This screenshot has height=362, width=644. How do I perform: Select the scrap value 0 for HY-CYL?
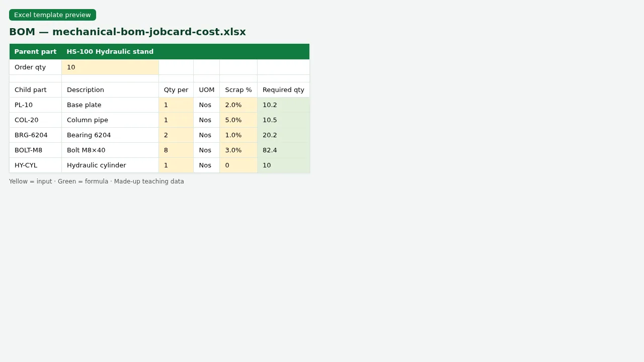point(238,165)
